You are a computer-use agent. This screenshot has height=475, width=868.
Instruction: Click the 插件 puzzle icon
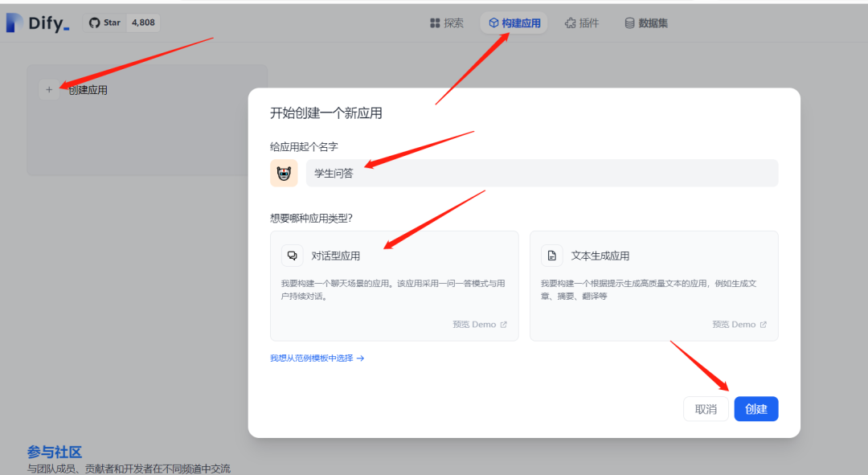pos(570,23)
